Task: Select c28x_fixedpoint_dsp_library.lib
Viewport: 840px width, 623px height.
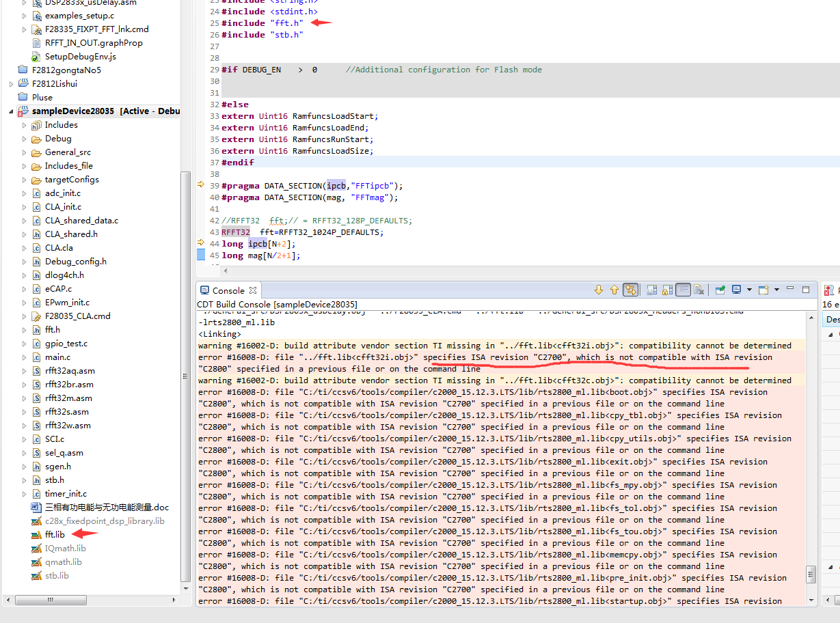Action: pyautogui.click(x=105, y=521)
